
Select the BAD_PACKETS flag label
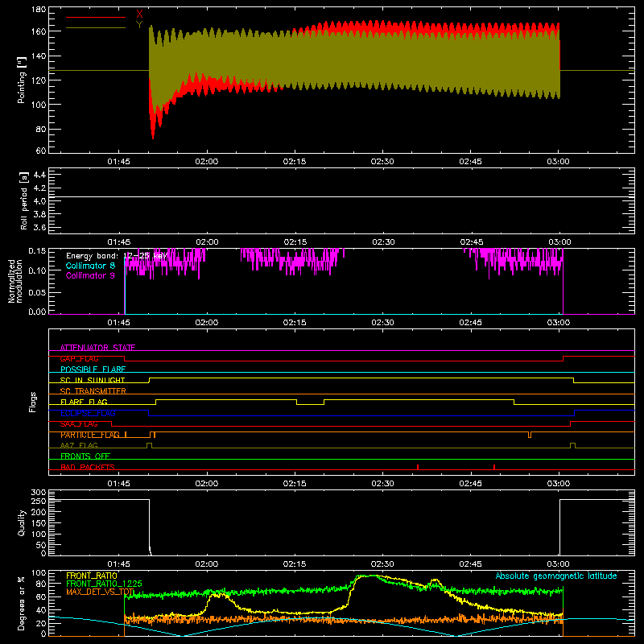88,467
